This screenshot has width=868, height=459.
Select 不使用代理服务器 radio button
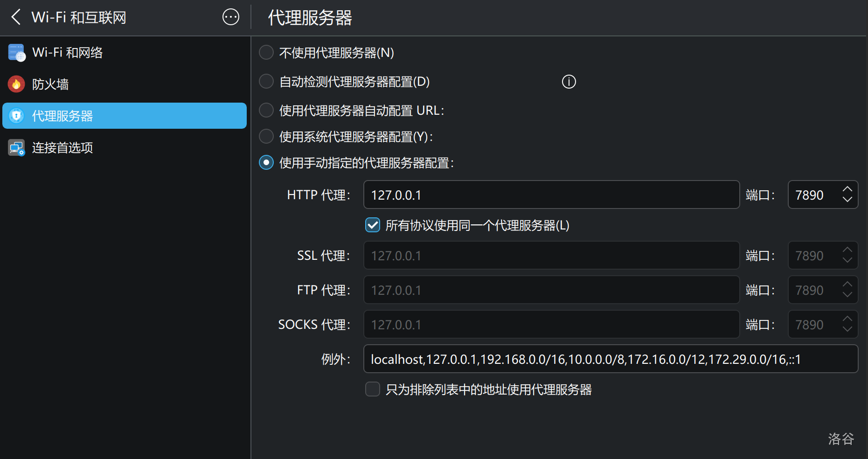click(266, 53)
